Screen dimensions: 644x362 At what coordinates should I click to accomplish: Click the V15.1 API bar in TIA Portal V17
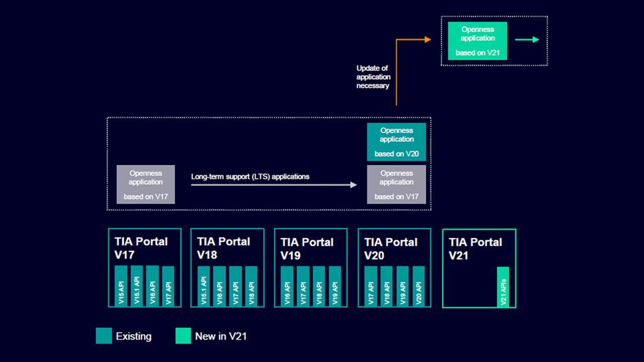pyautogui.click(x=137, y=286)
